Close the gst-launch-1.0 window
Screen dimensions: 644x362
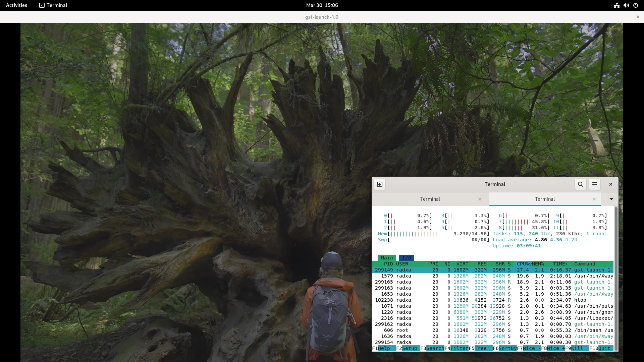[638, 17]
